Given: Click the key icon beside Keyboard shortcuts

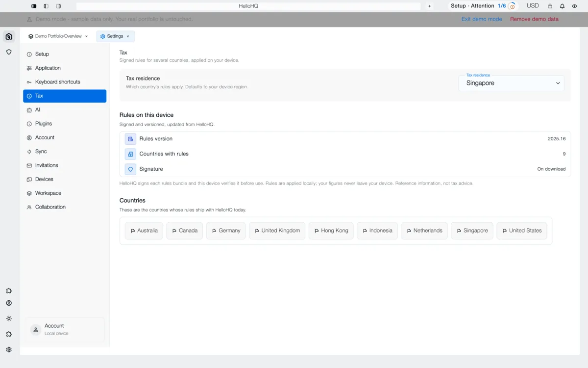Looking at the screenshot, I should 29,82.
